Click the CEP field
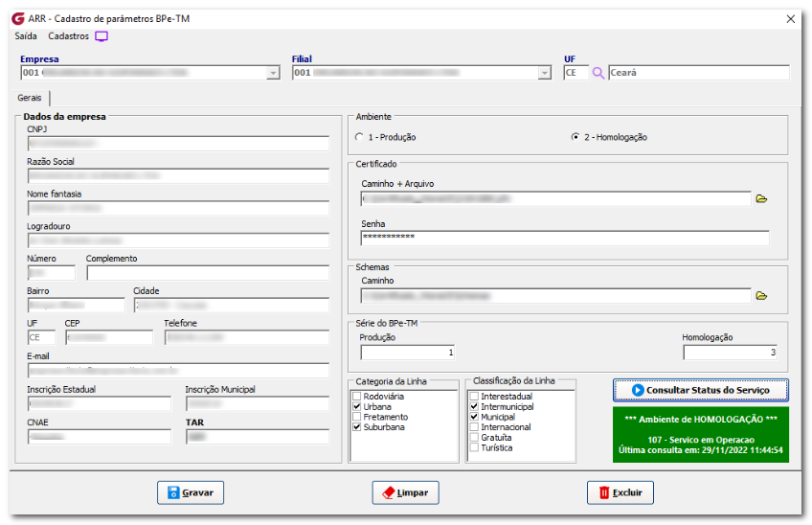This screenshot has height=525, width=812. (x=109, y=337)
